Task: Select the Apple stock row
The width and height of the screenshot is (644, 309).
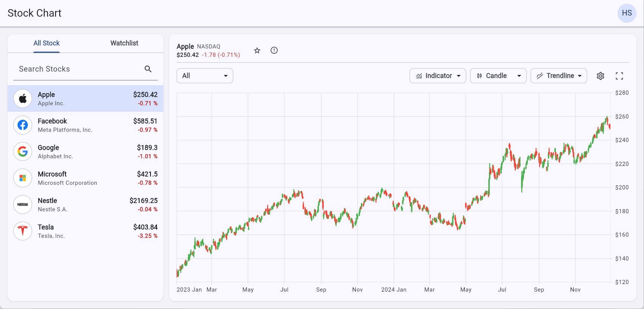Action: pyautogui.click(x=85, y=98)
